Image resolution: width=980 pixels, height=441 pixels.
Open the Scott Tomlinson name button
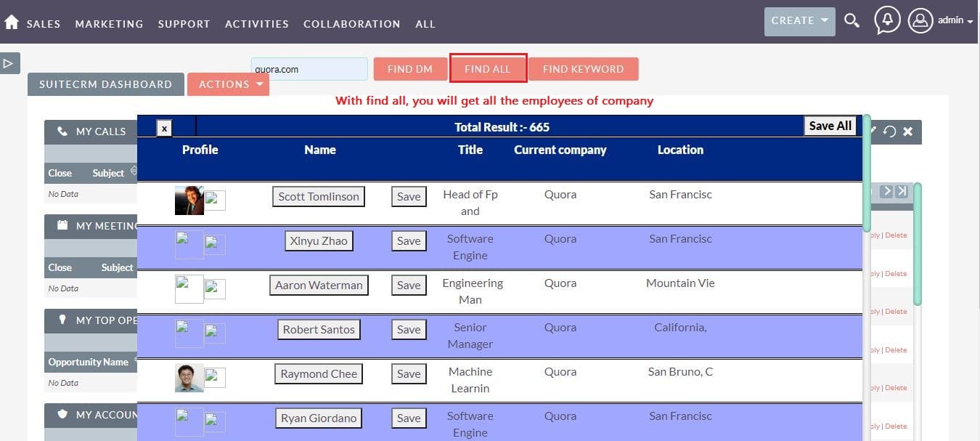point(319,196)
